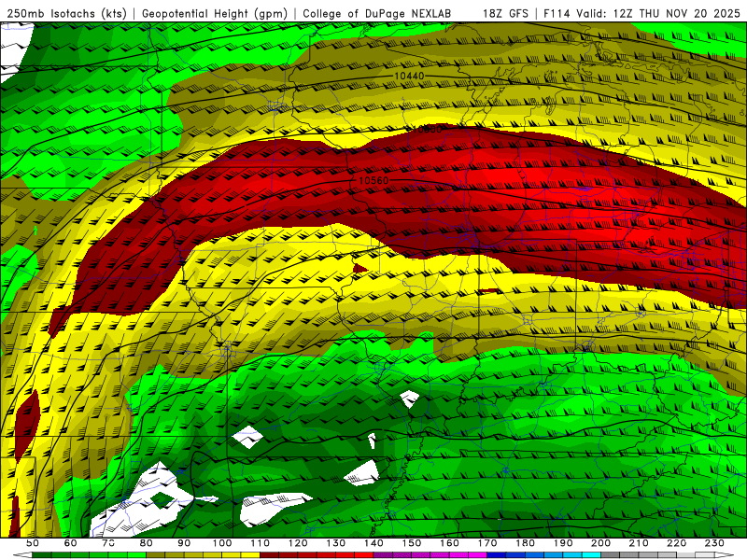Click the 80 knot color bar label

click(147, 543)
